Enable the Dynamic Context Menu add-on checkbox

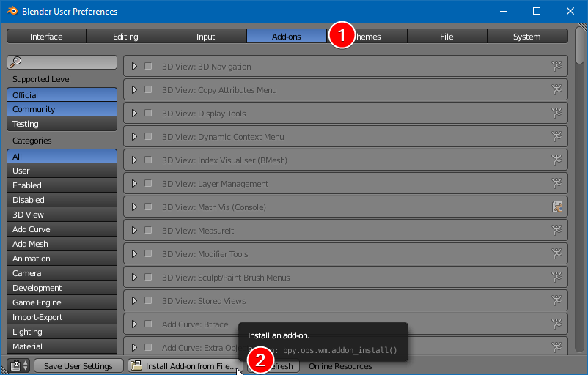[x=148, y=137]
